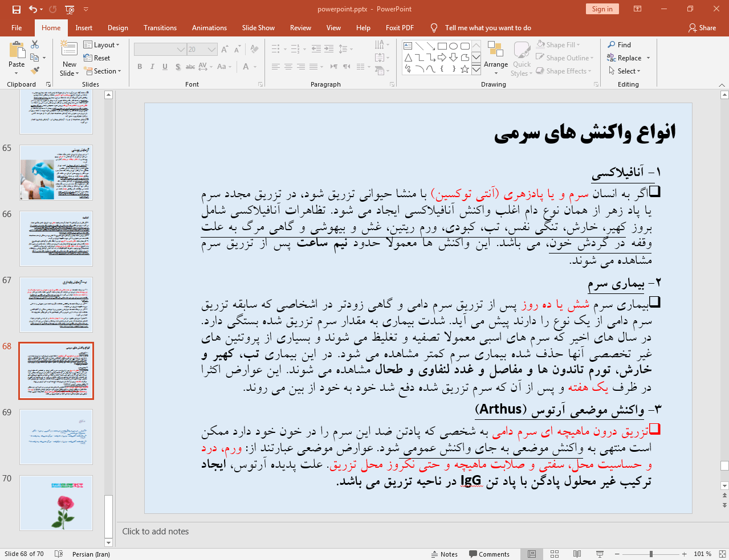Click Decrease Font Size icon
Screen dimensions: 729x560
(x=237, y=50)
